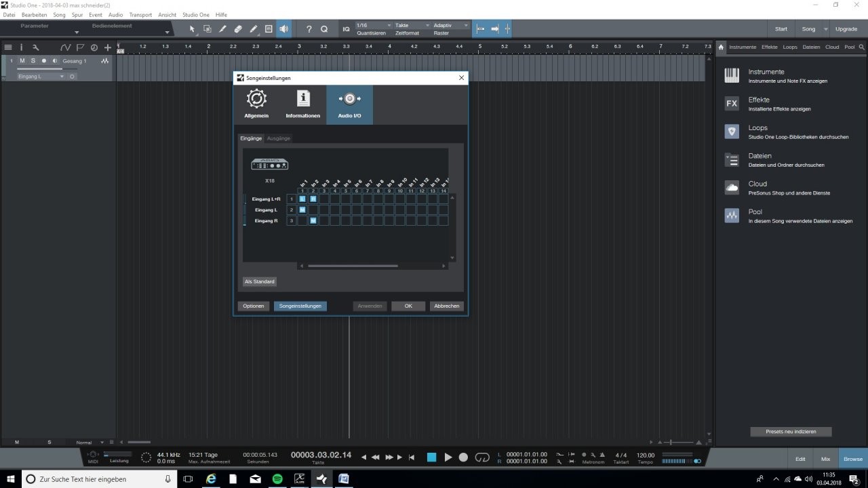Screen dimensions: 868x488
Task: Activate the Listen speaker tool
Action: tap(283, 29)
